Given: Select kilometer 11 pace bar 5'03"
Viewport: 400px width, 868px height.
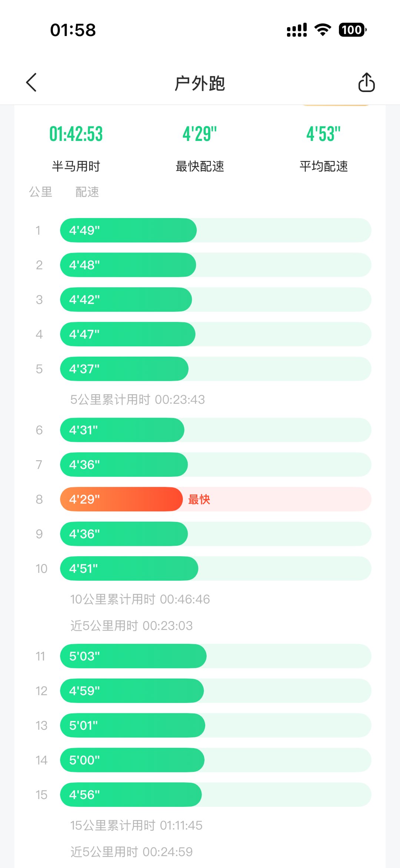Looking at the screenshot, I should tap(133, 656).
